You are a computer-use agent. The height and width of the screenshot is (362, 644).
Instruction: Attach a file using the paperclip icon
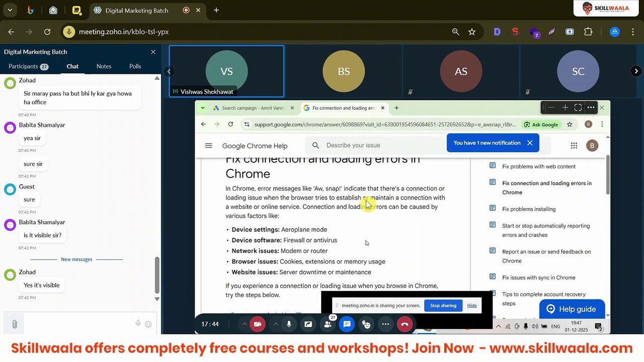[15, 324]
